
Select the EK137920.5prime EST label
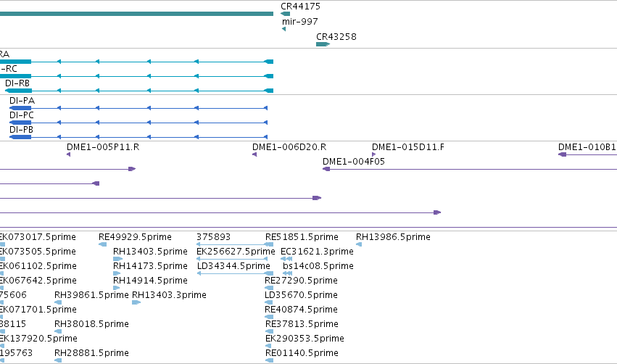coord(38,339)
